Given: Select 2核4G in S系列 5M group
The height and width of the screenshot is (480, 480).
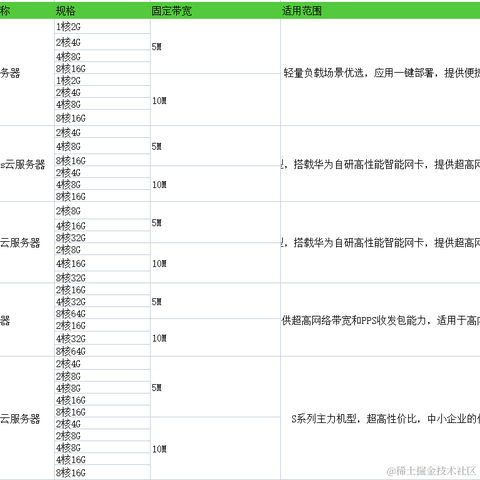Looking at the screenshot, I should [102, 363].
